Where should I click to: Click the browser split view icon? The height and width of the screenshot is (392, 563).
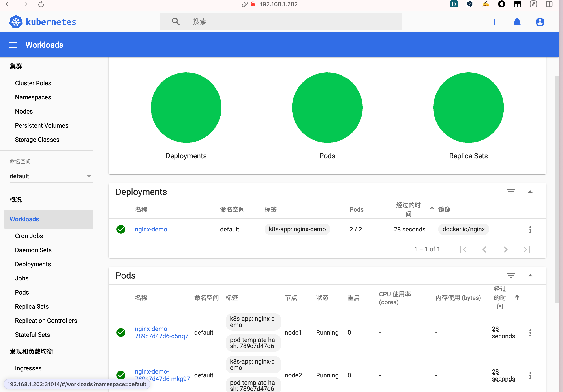tap(549, 4)
